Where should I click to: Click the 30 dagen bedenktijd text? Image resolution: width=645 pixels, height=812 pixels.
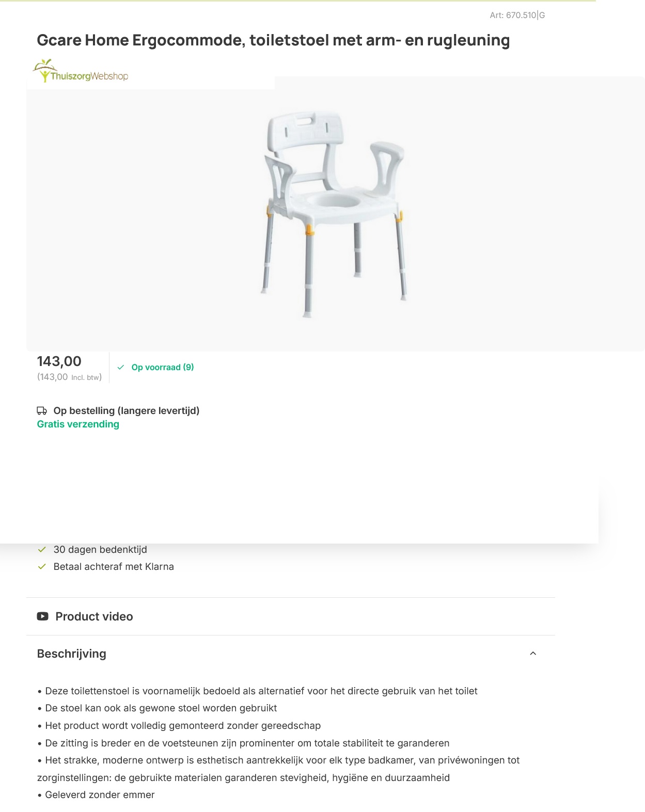coord(100,550)
